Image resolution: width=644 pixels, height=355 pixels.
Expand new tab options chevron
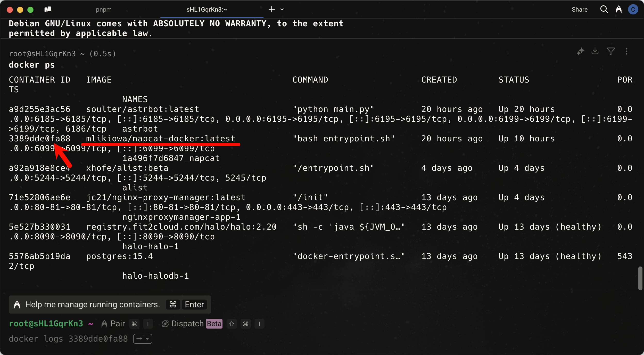282,10
